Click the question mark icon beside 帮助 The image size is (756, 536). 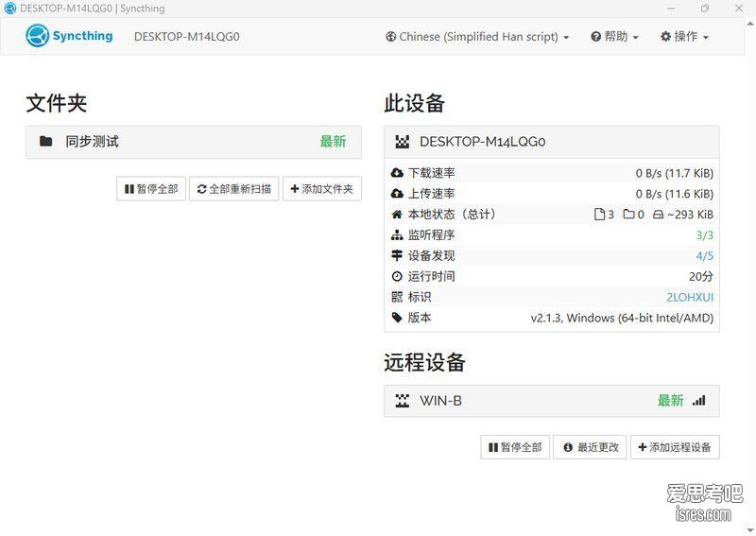click(x=596, y=37)
